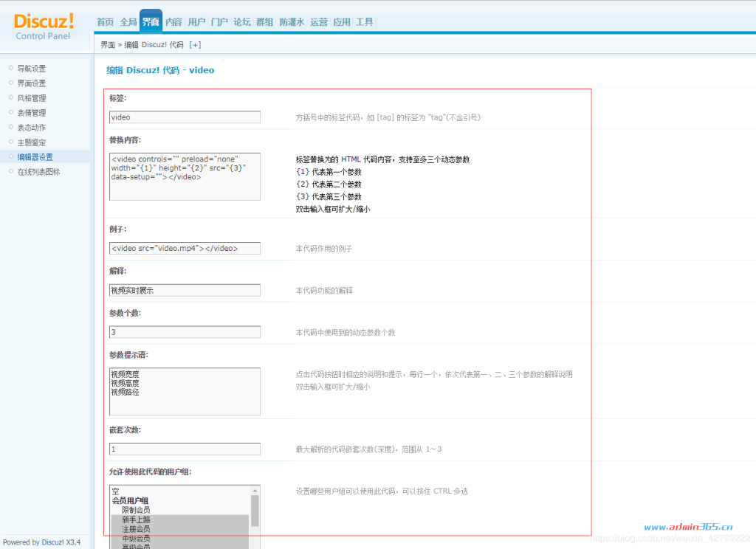Screen dimensions: 756x549
Task: Select the 界面 top navigation tab
Action: pyautogui.click(x=151, y=21)
